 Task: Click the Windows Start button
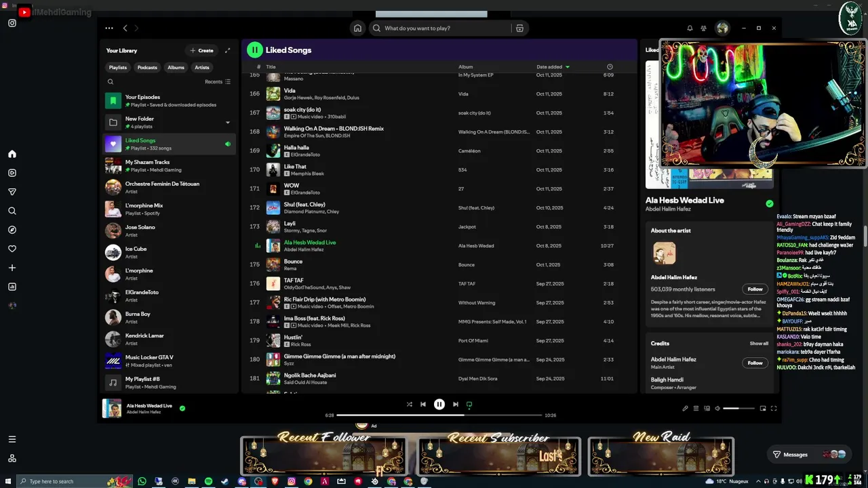pyautogui.click(x=7, y=481)
